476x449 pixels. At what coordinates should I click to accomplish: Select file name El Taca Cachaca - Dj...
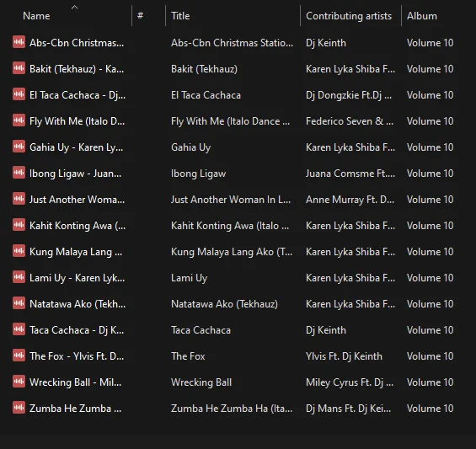78,95
